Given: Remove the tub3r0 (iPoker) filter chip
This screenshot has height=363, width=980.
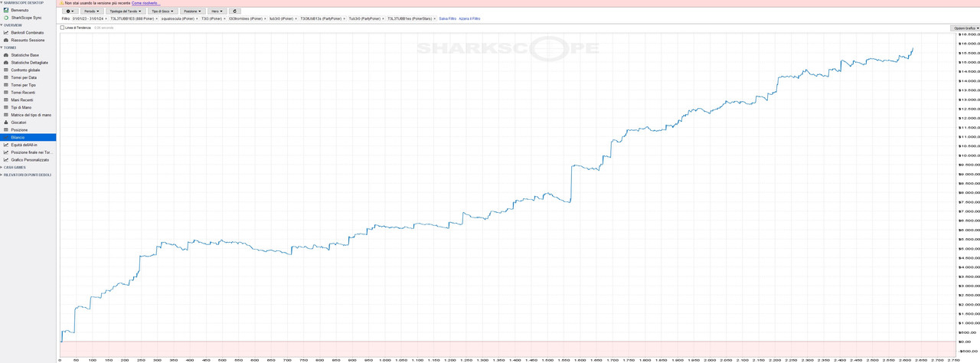Looking at the screenshot, I should coord(296,18).
